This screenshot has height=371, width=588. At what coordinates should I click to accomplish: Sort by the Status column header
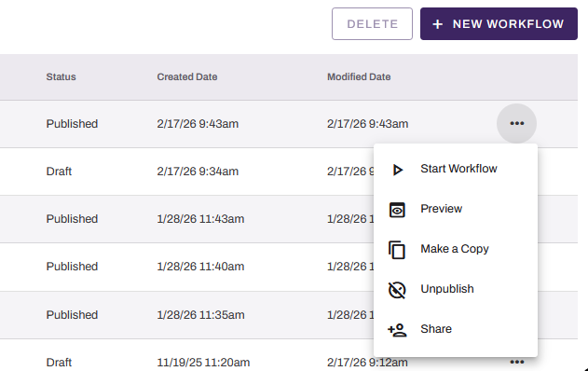click(x=61, y=76)
